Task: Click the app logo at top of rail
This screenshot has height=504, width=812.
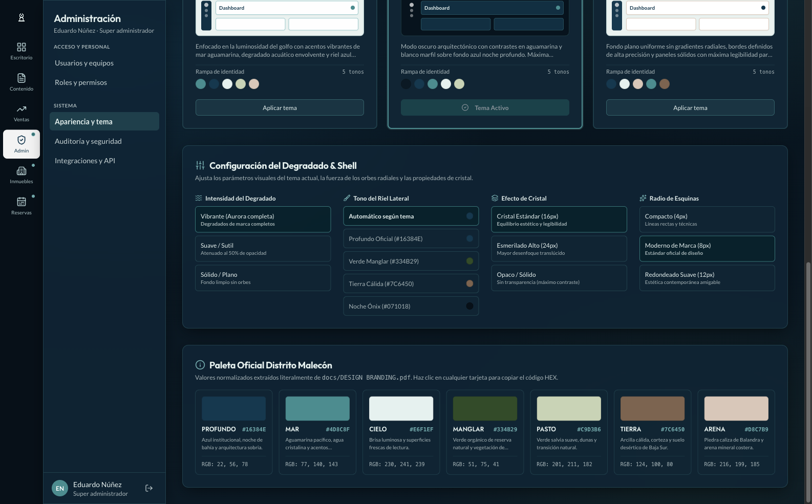Action: tap(22, 17)
